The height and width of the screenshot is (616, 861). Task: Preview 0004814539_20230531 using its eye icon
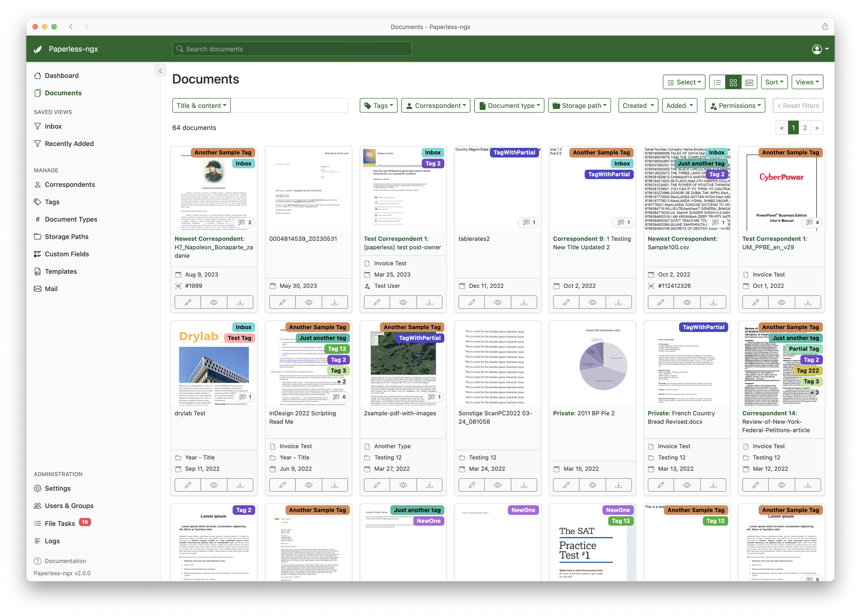(x=309, y=302)
